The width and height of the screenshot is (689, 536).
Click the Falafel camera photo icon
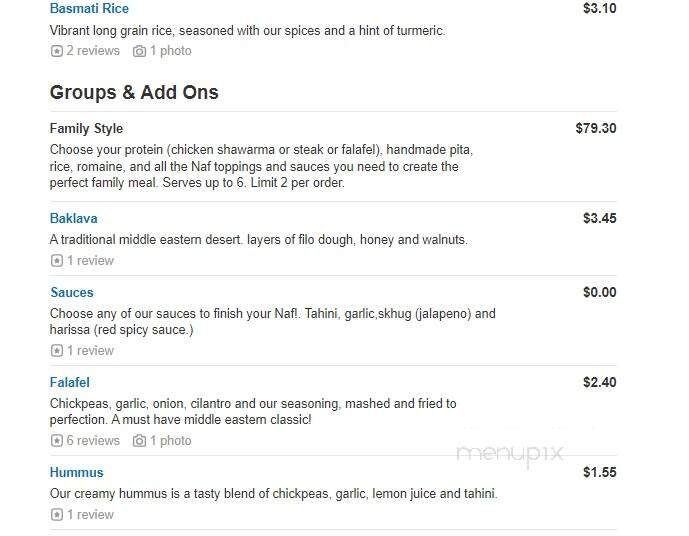[139, 441]
